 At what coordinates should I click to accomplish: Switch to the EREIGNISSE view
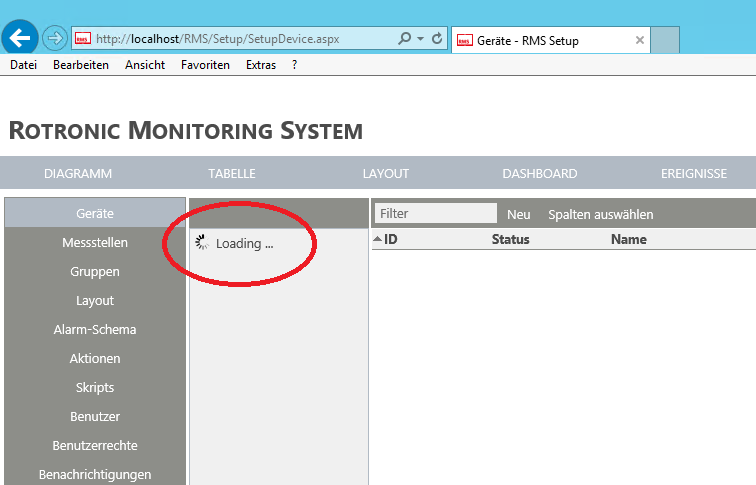tap(694, 173)
